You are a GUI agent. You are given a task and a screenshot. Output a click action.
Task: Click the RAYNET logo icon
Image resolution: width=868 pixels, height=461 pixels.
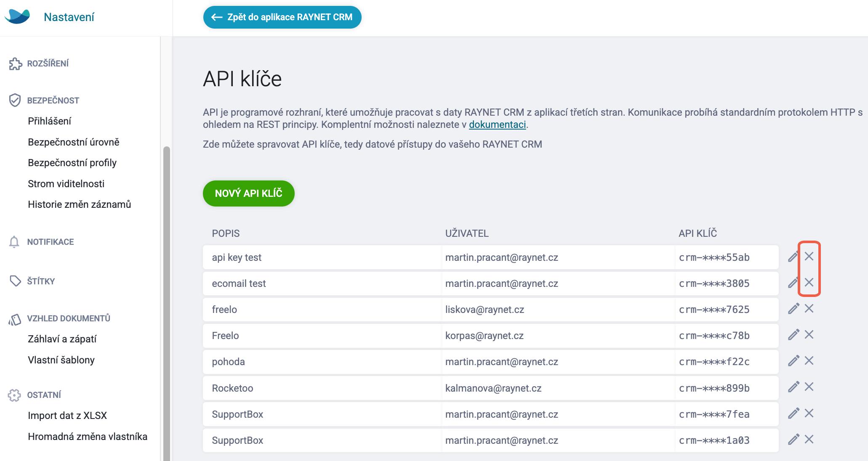tap(17, 16)
